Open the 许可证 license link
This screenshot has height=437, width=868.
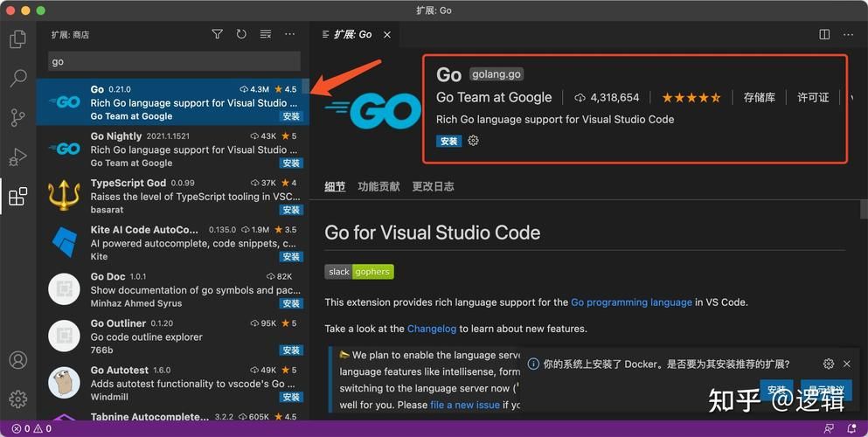click(813, 98)
